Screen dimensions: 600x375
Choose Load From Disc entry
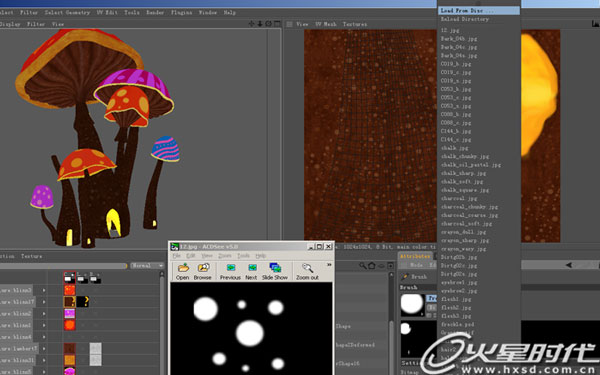tap(479, 11)
